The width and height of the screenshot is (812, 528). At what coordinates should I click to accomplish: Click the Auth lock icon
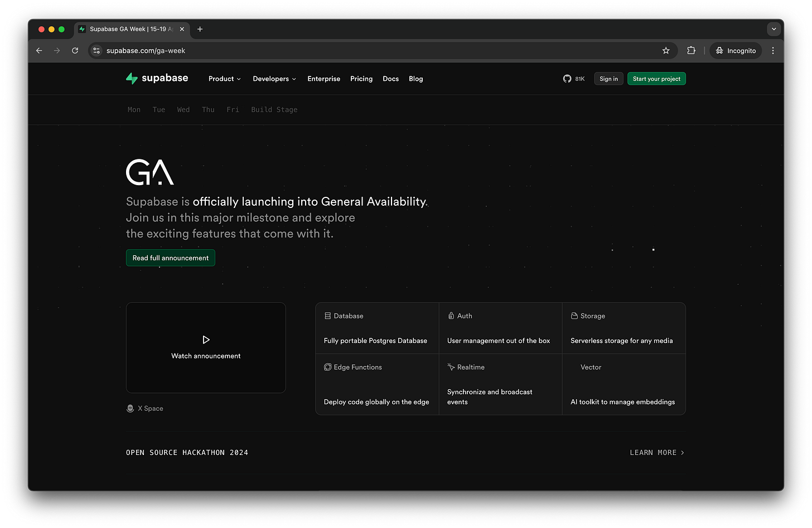click(x=451, y=316)
